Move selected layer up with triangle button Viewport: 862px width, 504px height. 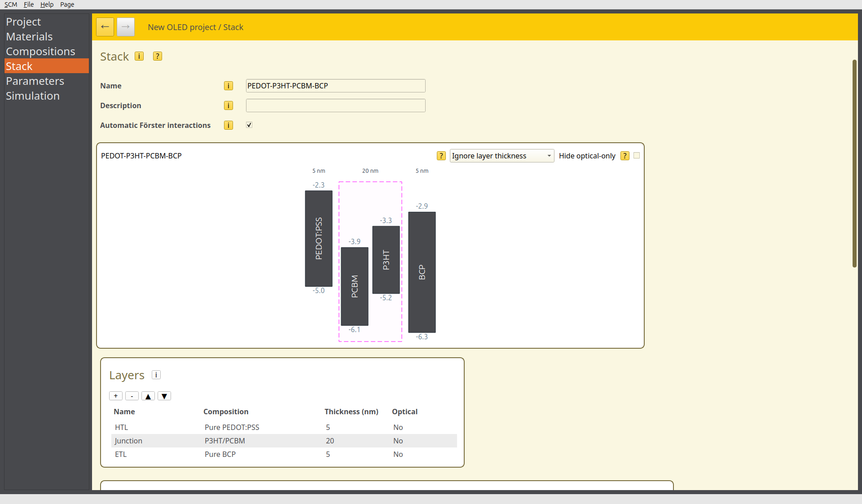click(148, 396)
